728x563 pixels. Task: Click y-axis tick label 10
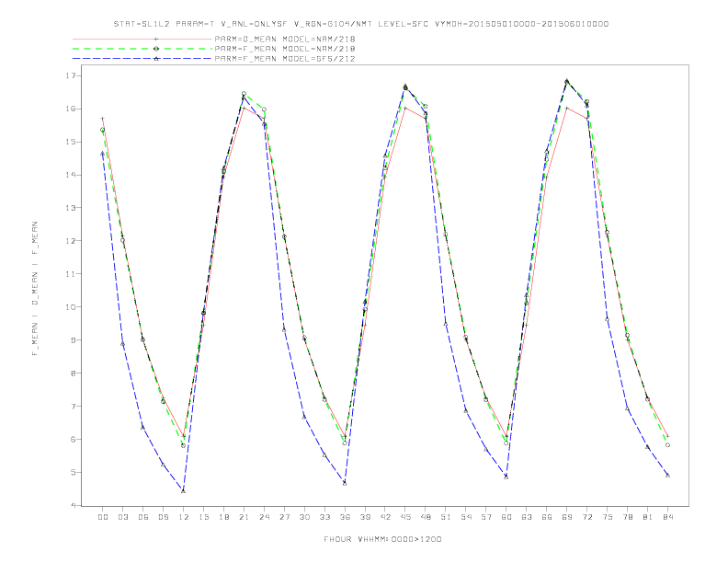(72, 306)
